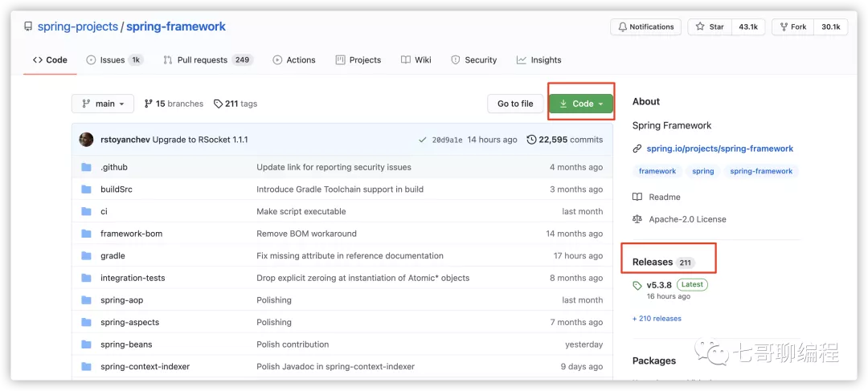This screenshot has height=391, width=868.
Task: Click the repository book icon beside spring-projects
Action: pyautogui.click(x=27, y=26)
